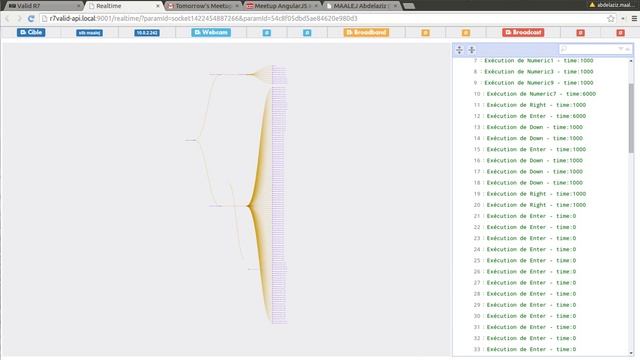
Task: Open a new tab button
Action: click(x=409, y=6)
